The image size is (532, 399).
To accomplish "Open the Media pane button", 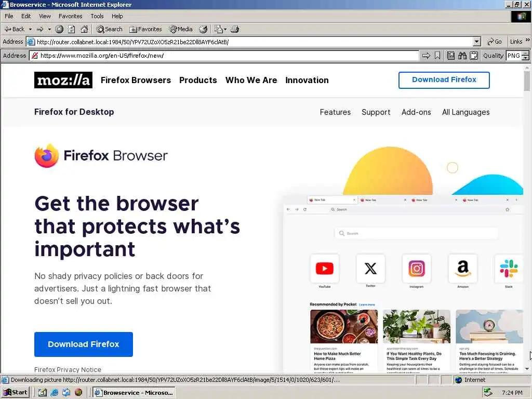I will 181,29.
